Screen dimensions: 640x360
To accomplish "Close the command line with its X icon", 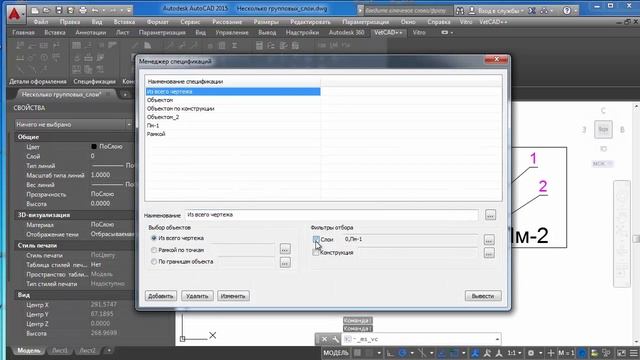I will [x=324, y=339].
